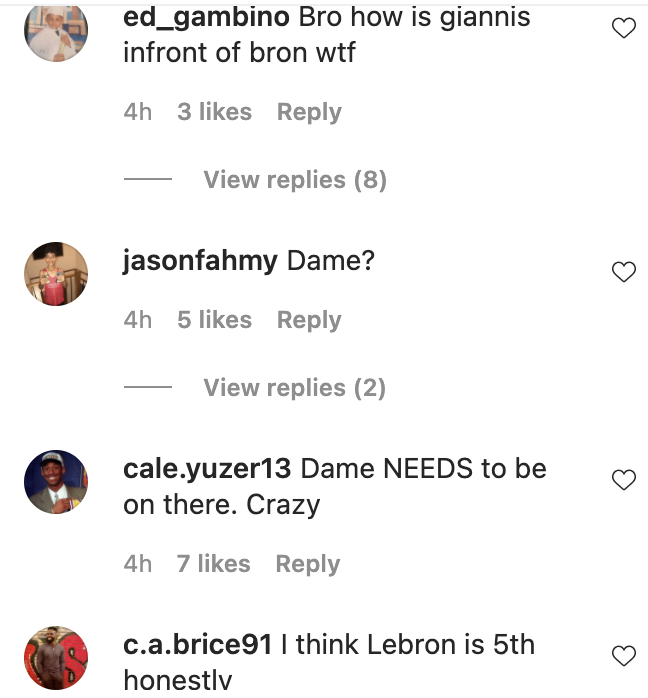Show the 7 likes on cale.yuzer13's comment
The image size is (648, 698).
click(x=214, y=564)
